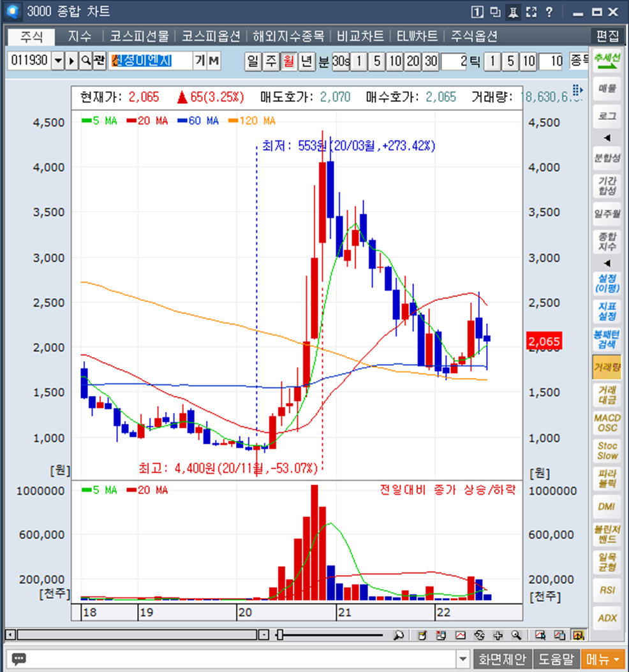Click the chart zoom magnifier tool

click(x=516, y=635)
